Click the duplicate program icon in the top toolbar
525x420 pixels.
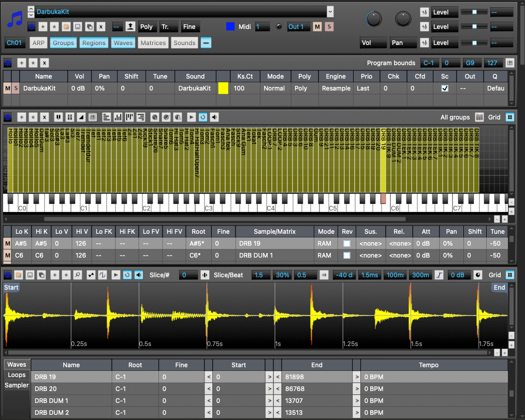tap(90, 27)
